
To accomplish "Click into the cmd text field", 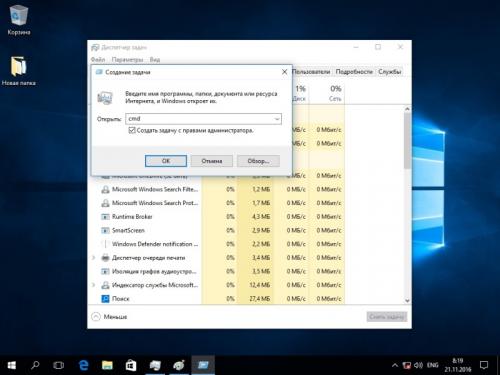I will 199,119.
